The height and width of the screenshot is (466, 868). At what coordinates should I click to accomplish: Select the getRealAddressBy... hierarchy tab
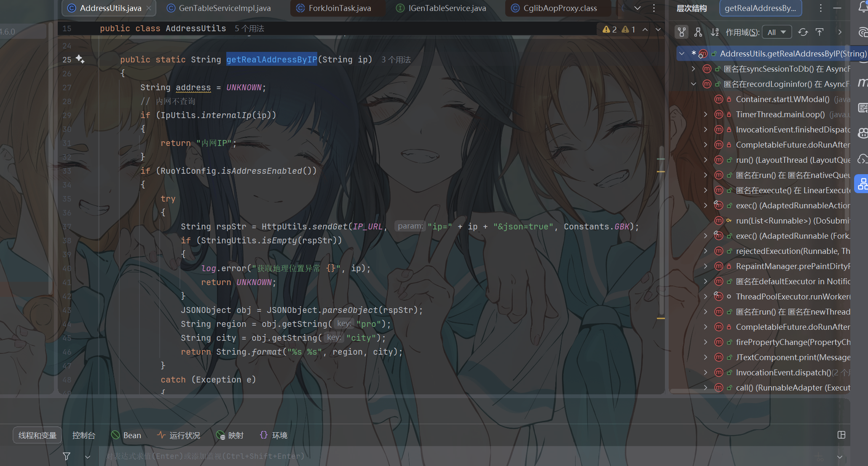click(x=761, y=8)
